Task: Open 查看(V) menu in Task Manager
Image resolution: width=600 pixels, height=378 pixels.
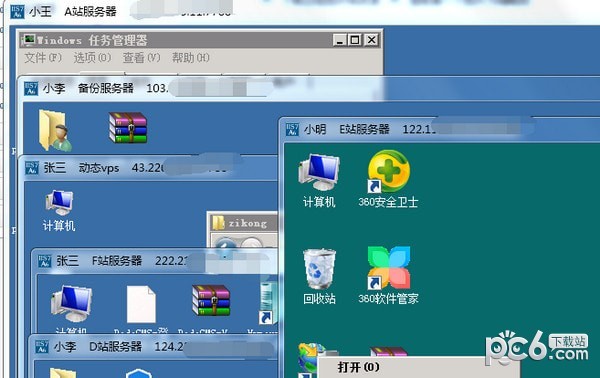Action: 141,58
